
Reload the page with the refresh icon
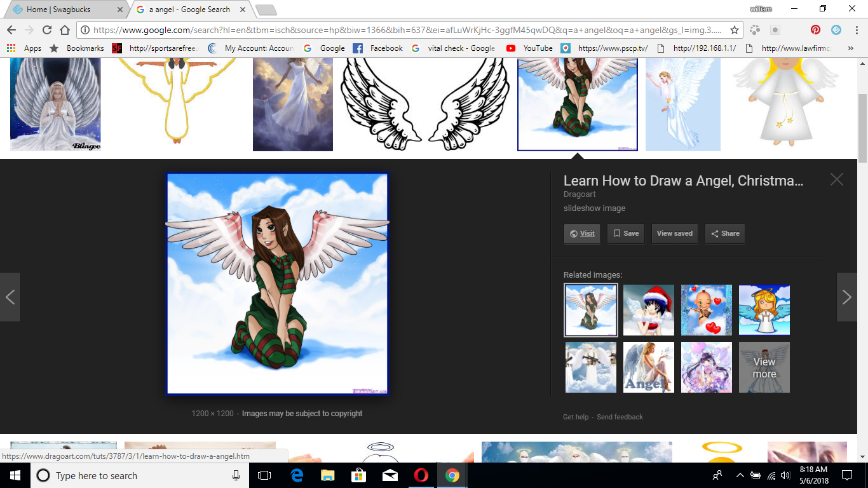coord(46,30)
